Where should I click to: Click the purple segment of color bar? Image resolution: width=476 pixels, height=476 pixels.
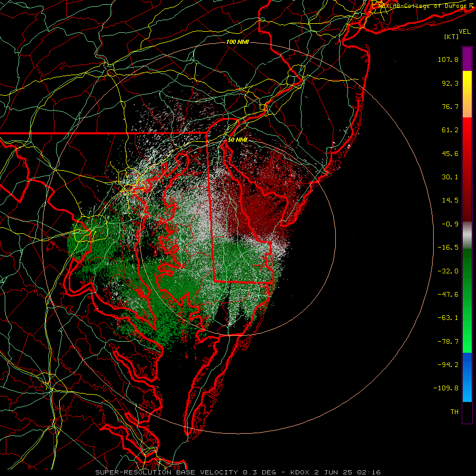pyautogui.click(x=467, y=59)
